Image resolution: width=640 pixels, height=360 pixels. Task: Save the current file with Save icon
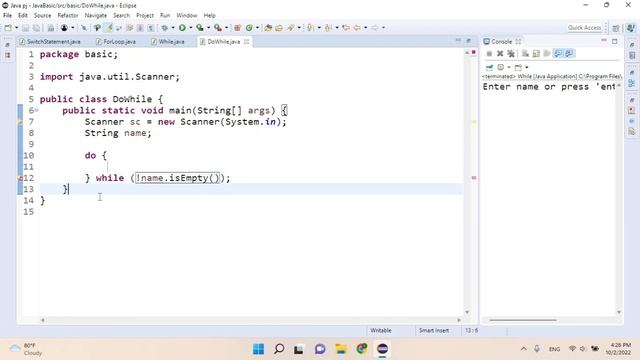[25, 28]
